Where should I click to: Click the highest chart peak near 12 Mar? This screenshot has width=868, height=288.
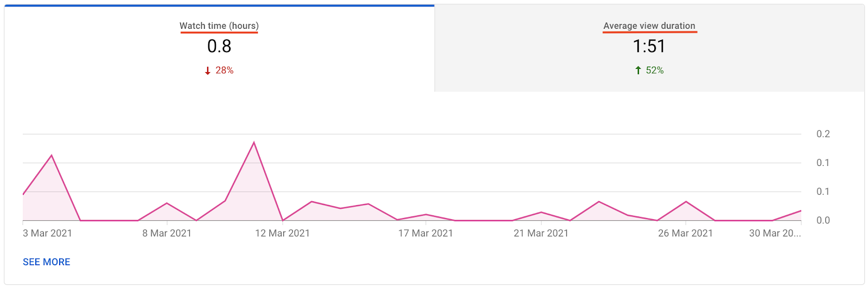point(254,143)
